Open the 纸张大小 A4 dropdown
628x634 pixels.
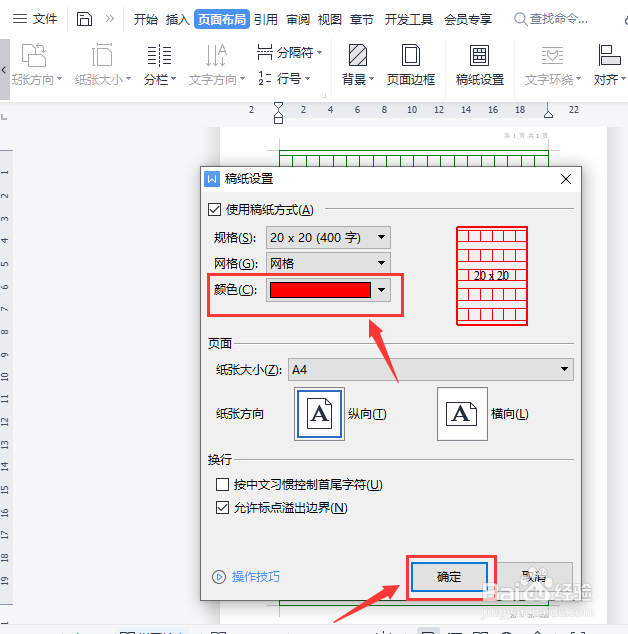tap(430, 370)
